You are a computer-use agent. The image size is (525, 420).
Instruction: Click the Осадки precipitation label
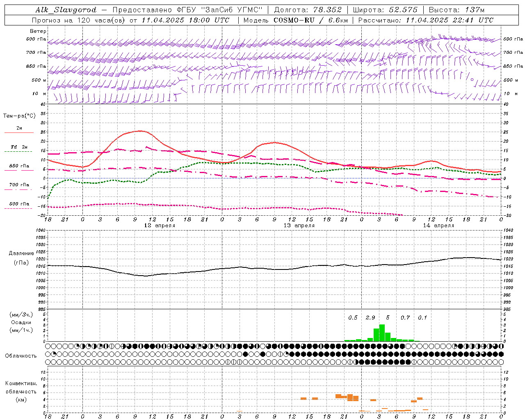21,323
